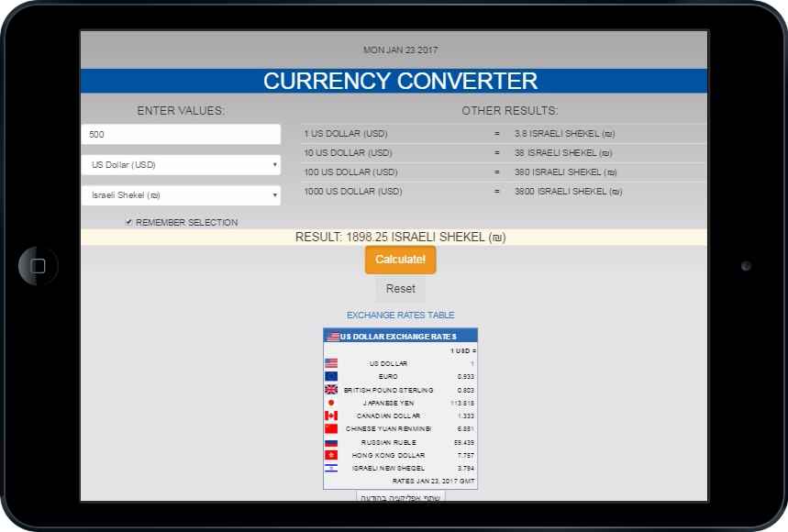Click 'JAPANESE YEN' in rates table
Viewport: 788px width, 532px height.
388,403
